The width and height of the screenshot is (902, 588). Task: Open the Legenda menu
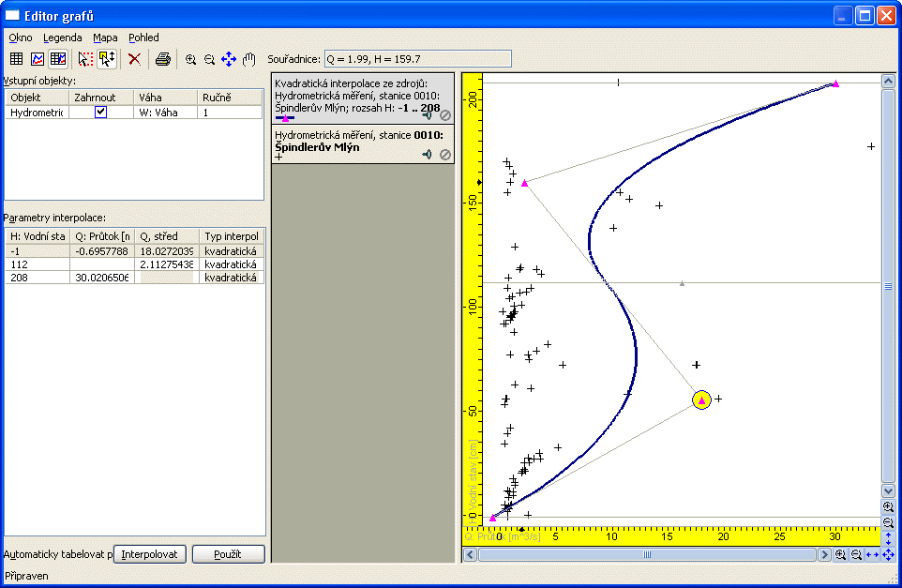click(63, 38)
